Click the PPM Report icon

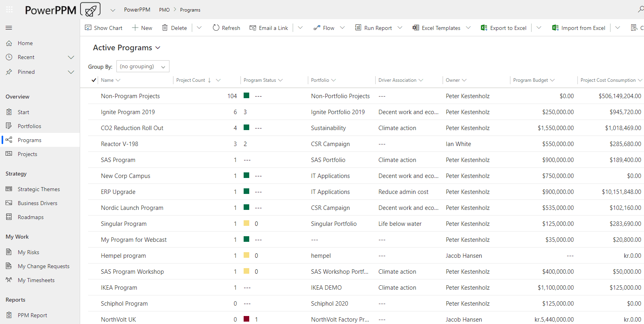click(x=9, y=315)
